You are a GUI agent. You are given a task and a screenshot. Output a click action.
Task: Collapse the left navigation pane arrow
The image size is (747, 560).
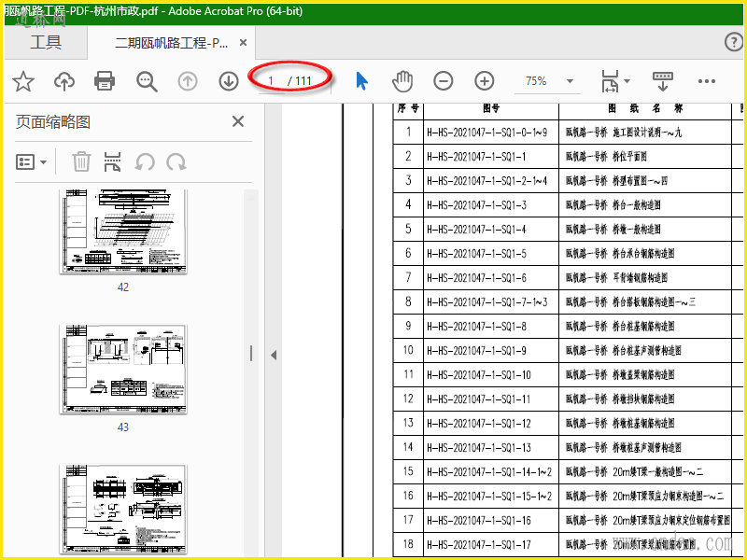coord(274,356)
